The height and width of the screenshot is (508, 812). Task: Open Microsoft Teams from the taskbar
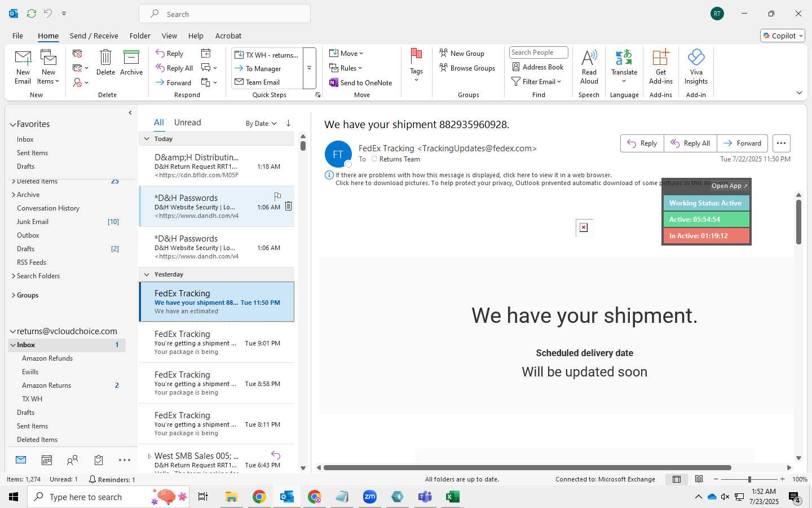tap(425, 497)
